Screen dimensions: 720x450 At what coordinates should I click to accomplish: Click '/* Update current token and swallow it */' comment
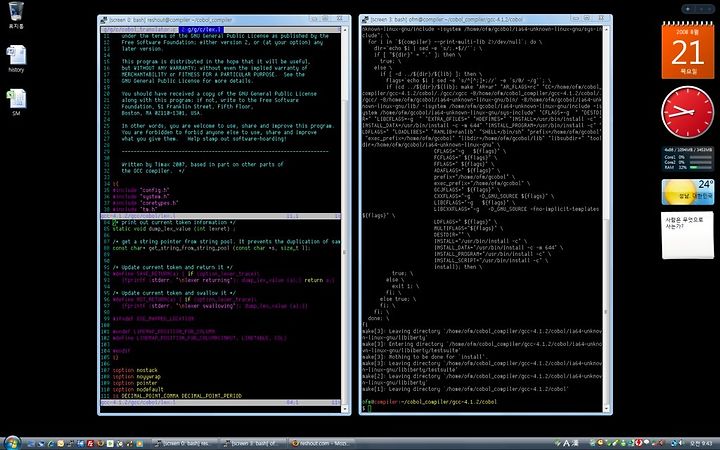point(174,293)
